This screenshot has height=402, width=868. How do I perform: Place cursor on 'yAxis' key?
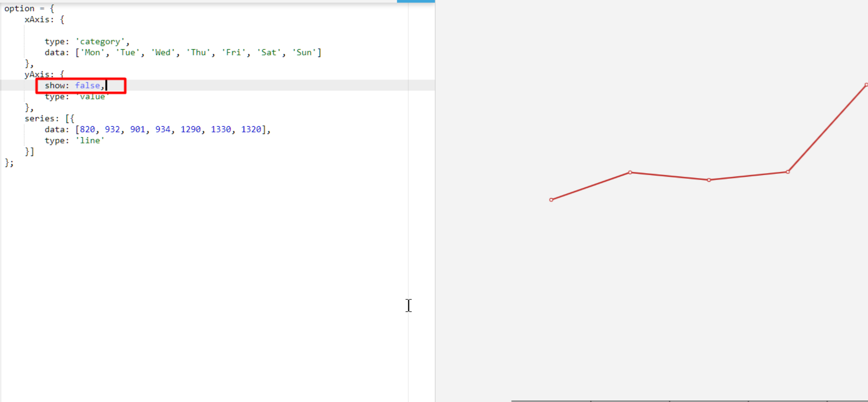[x=37, y=75]
